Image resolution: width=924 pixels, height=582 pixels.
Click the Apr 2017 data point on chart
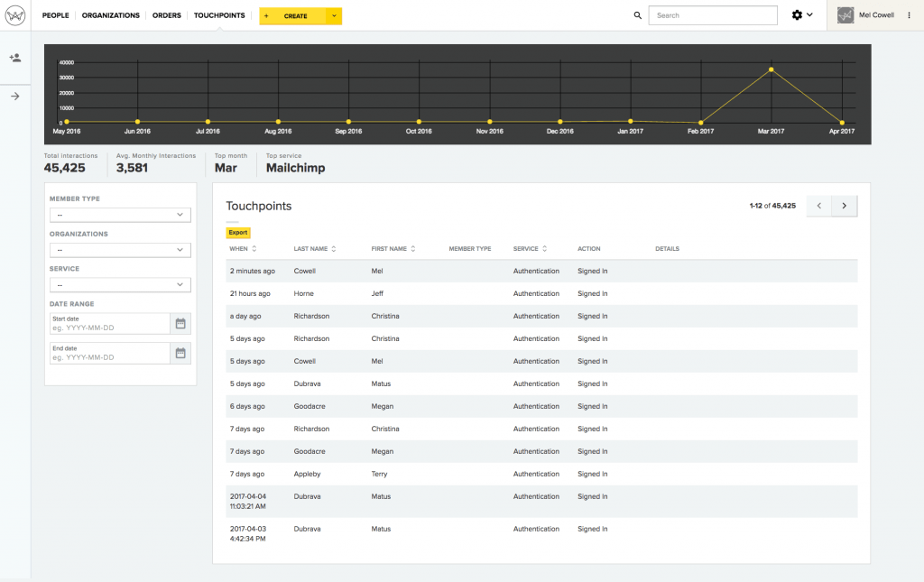coord(842,123)
